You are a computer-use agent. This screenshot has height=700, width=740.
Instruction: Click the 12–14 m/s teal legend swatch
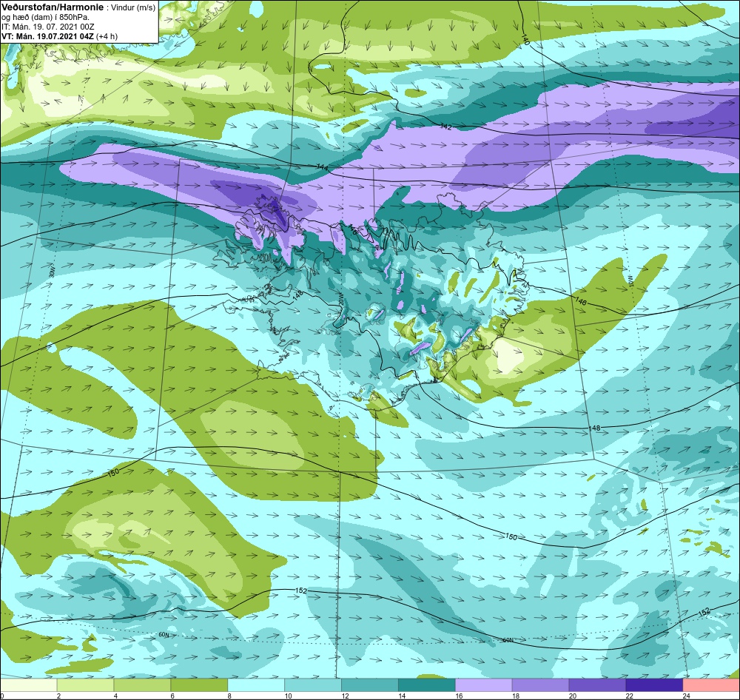tap(370, 685)
